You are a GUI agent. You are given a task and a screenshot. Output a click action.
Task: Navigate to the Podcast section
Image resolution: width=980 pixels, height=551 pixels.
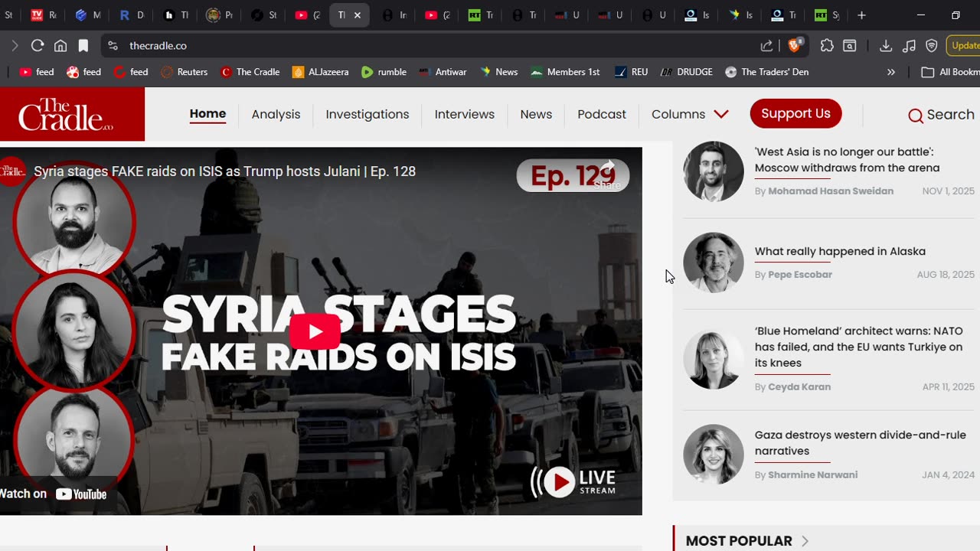[x=602, y=114]
